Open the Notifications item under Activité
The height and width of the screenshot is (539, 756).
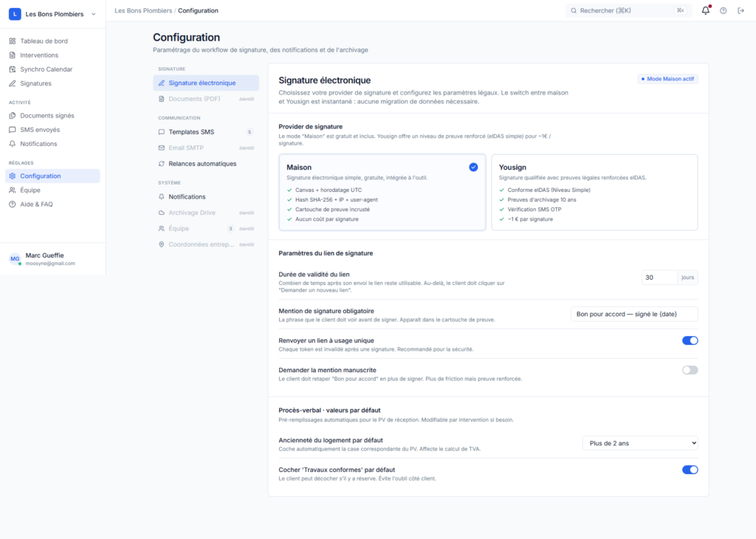point(52,144)
